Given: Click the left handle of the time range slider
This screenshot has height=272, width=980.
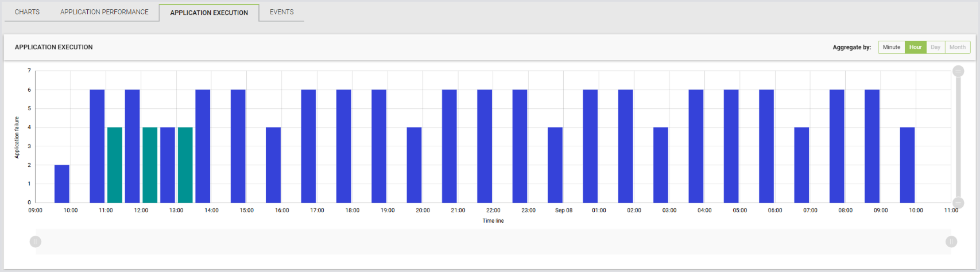Looking at the screenshot, I should click(x=36, y=242).
